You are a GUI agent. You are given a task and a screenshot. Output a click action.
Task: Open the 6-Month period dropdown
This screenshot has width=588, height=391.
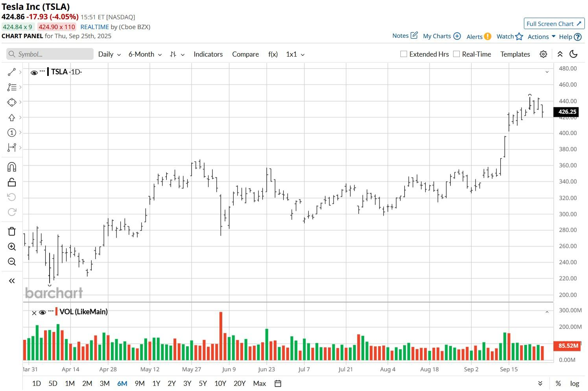(145, 54)
